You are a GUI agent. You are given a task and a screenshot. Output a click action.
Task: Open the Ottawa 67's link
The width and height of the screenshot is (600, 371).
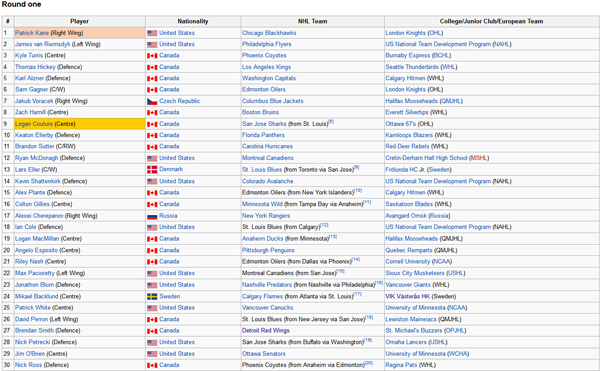click(x=401, y=124)
